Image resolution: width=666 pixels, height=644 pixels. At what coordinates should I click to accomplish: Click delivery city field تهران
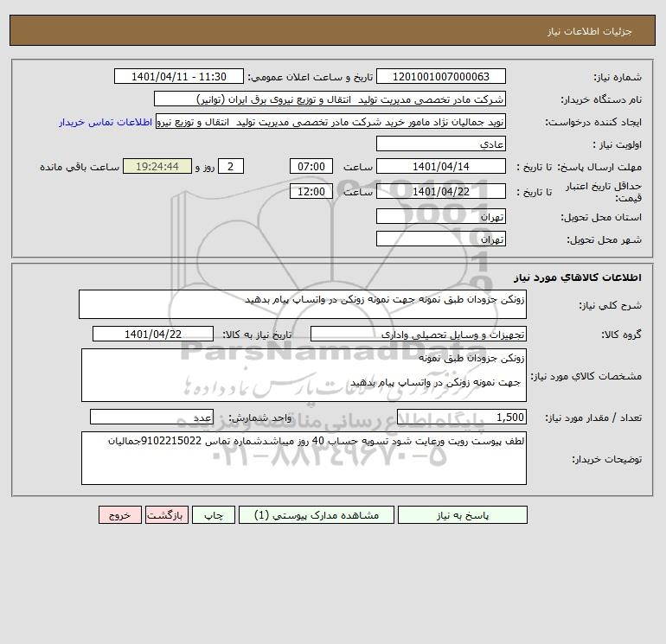pyautogui.click(x=441, y=239)
